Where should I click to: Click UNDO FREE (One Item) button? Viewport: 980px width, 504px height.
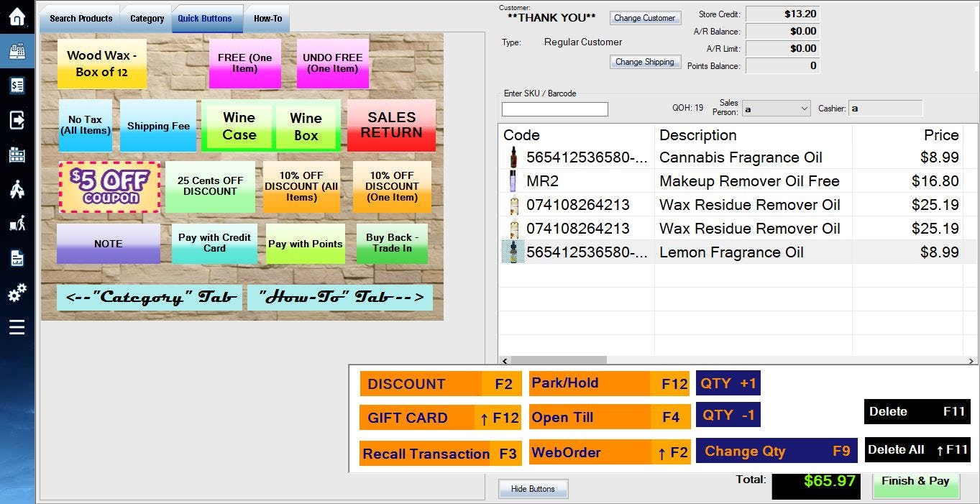tap(332, 63)
